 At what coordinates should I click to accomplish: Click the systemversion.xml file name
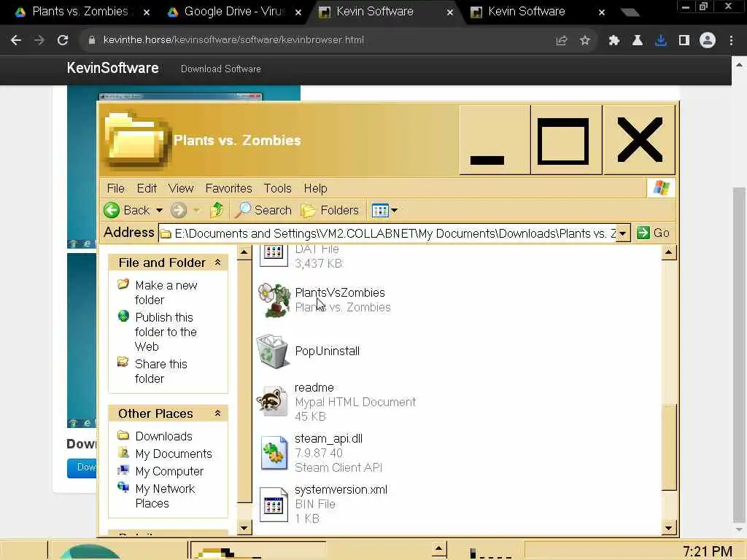tap(341, 489)
